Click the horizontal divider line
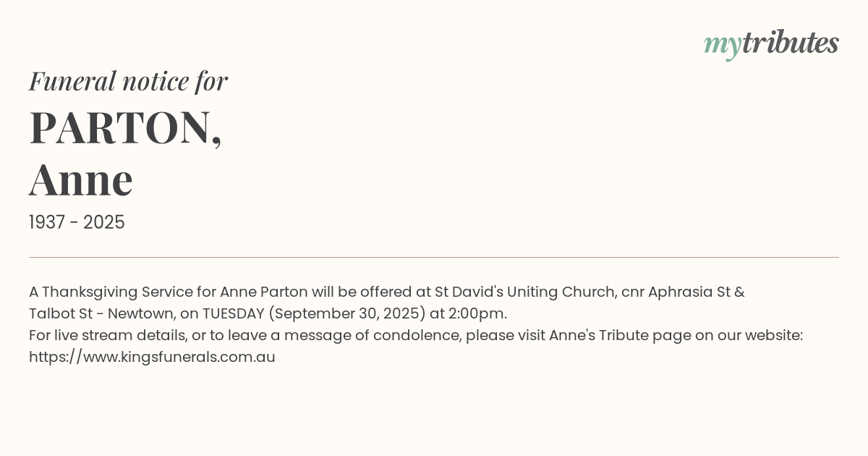The width and height of the screenshot is (868, 456). [434, 257]
